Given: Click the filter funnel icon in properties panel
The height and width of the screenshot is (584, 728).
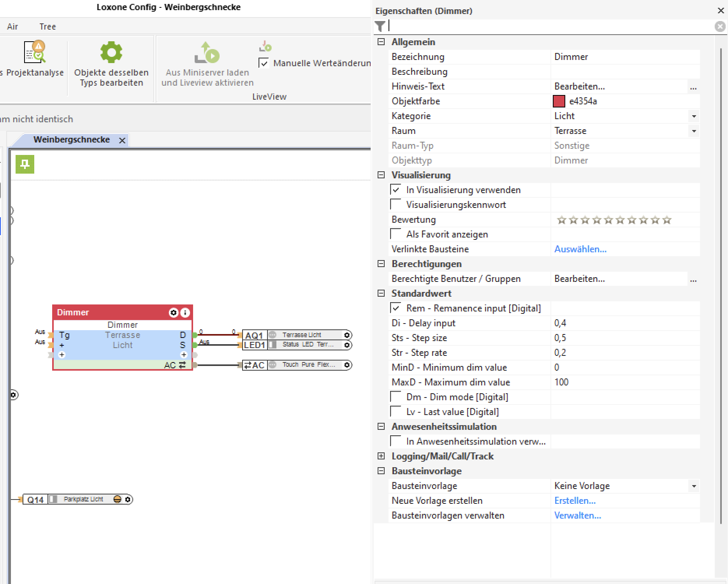Looking at the screenshot, I should tap(380, 26).
